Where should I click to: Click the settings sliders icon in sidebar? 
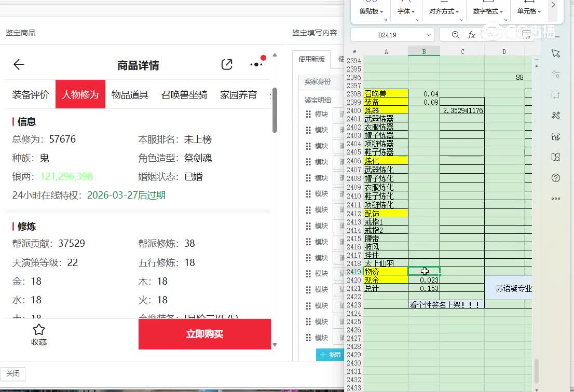[x=556, y=74]
